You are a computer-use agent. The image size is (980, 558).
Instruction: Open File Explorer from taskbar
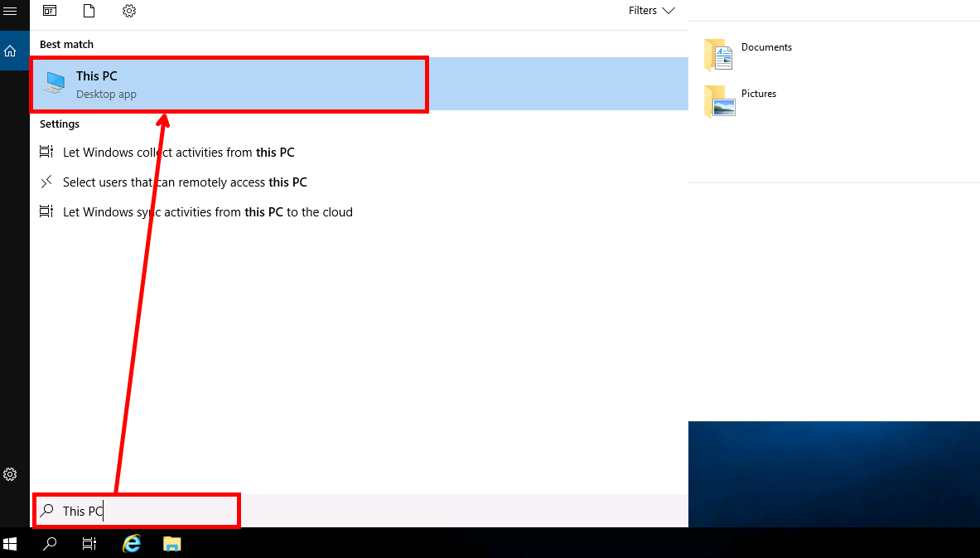[x=171, y=544]
